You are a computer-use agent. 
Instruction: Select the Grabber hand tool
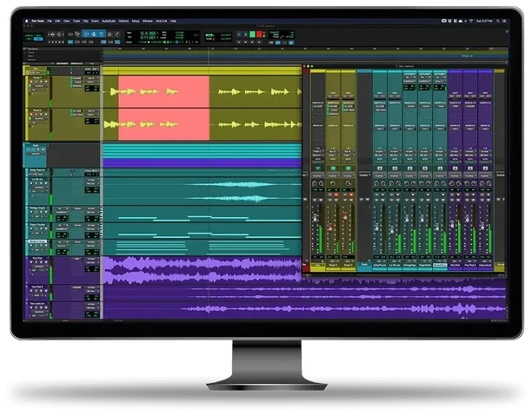[101, 34]
